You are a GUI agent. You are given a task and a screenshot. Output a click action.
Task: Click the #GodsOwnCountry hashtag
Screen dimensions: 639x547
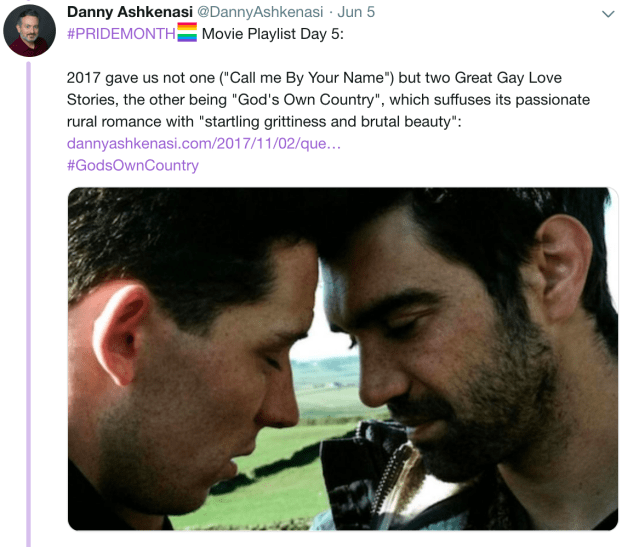pos(133,165)
